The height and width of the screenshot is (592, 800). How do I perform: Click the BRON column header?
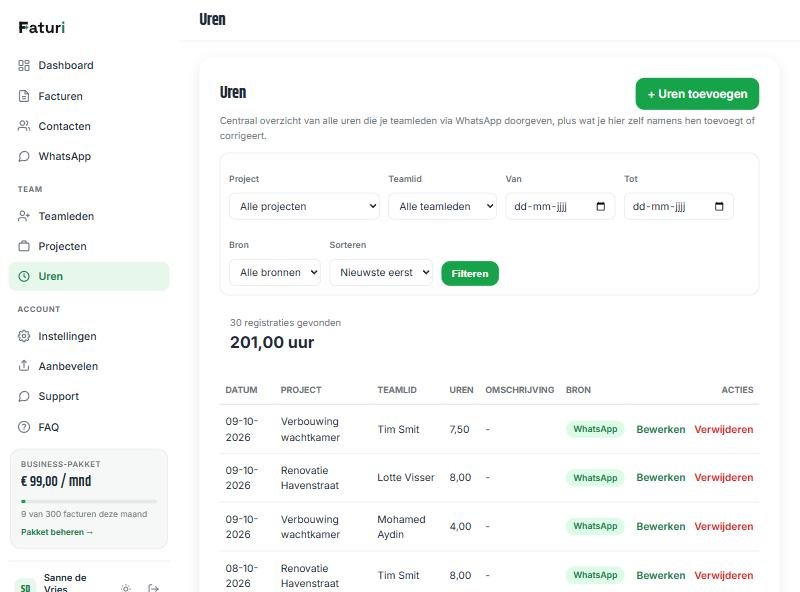click(578, 390)
